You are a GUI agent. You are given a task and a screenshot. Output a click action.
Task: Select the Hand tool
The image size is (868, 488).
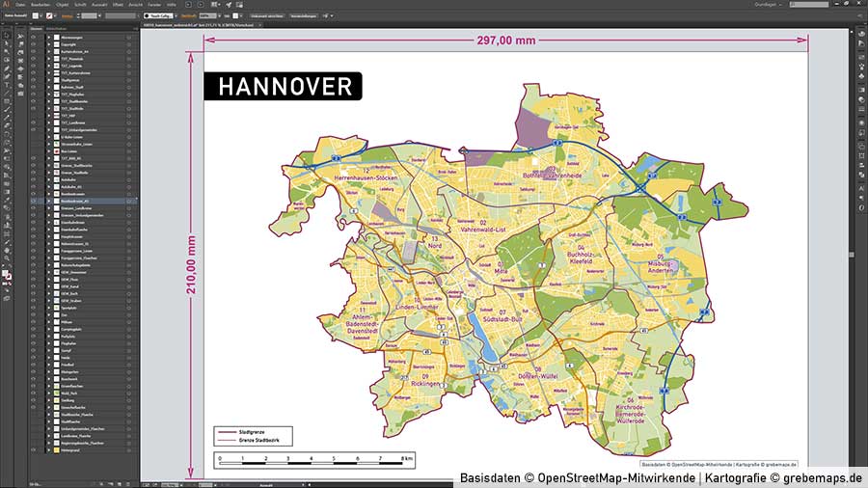7,249
